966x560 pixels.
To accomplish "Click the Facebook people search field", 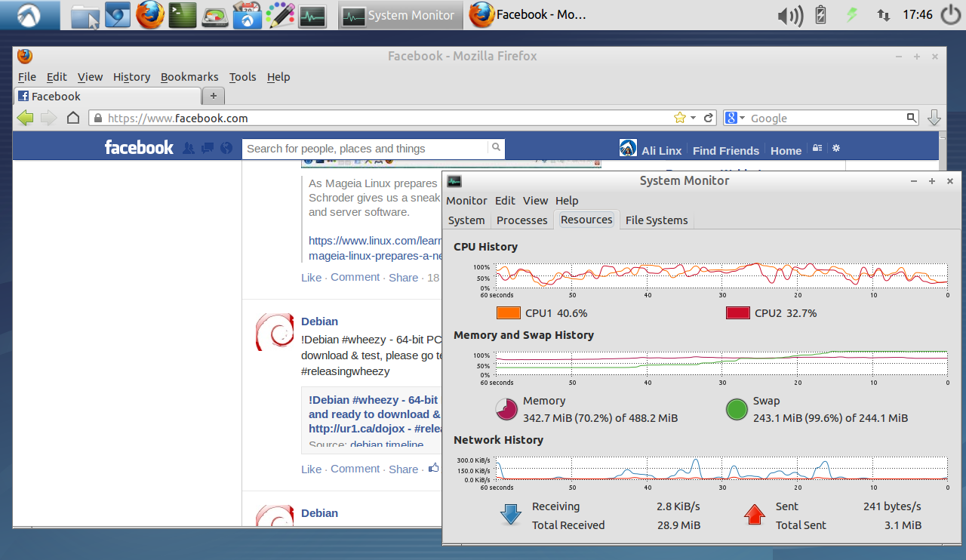I will 365,149.
